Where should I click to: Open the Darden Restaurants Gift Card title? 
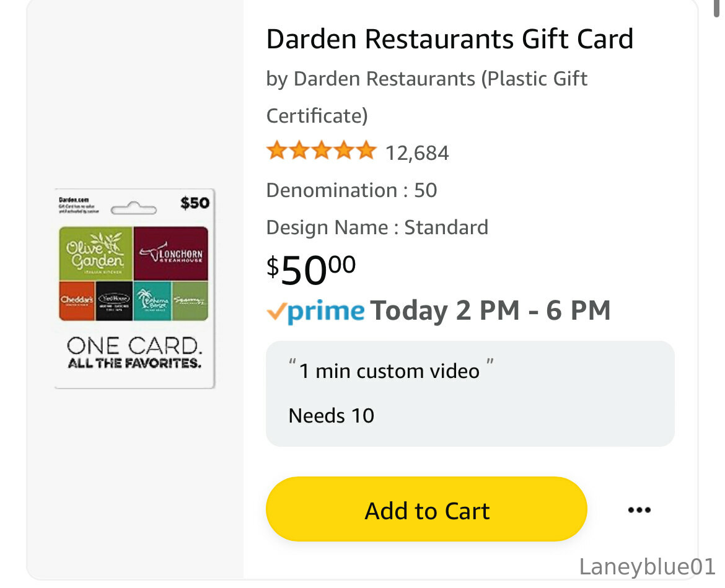[449, 39]
